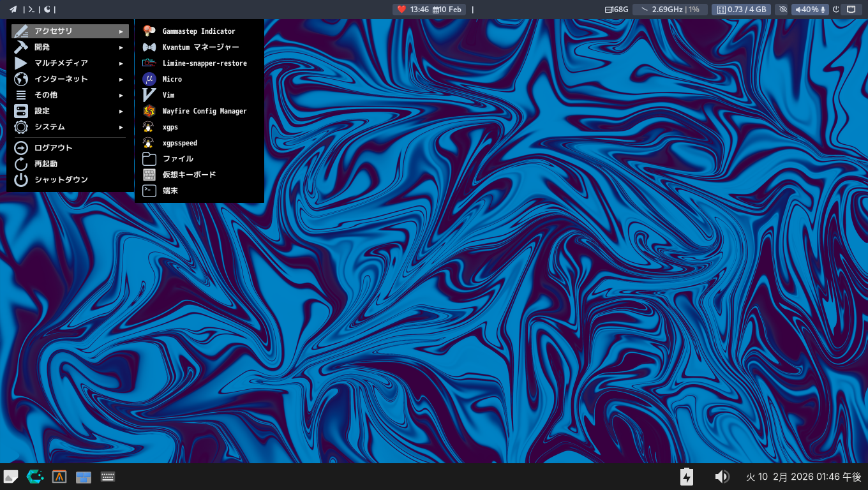The image size is (868, 490).
Task: Expand the 設定 submenu arrow
Action: click(x=121, y=111)
